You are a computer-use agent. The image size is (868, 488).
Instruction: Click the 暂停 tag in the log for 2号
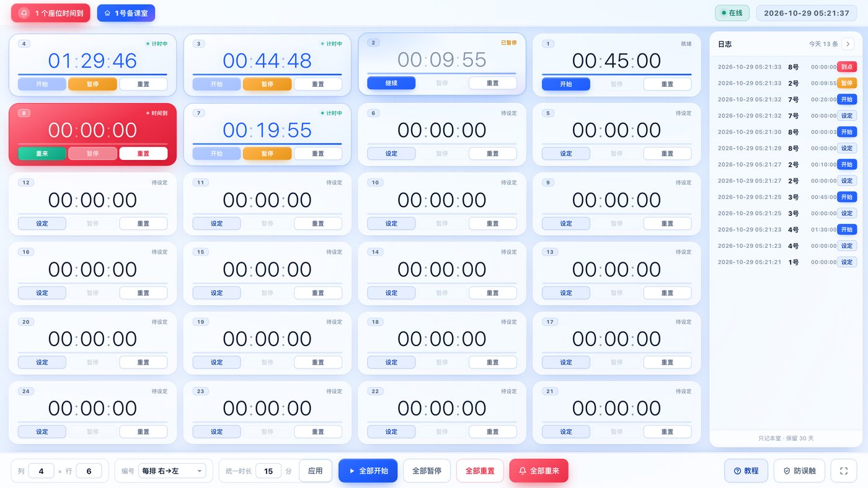pos(847,83)
